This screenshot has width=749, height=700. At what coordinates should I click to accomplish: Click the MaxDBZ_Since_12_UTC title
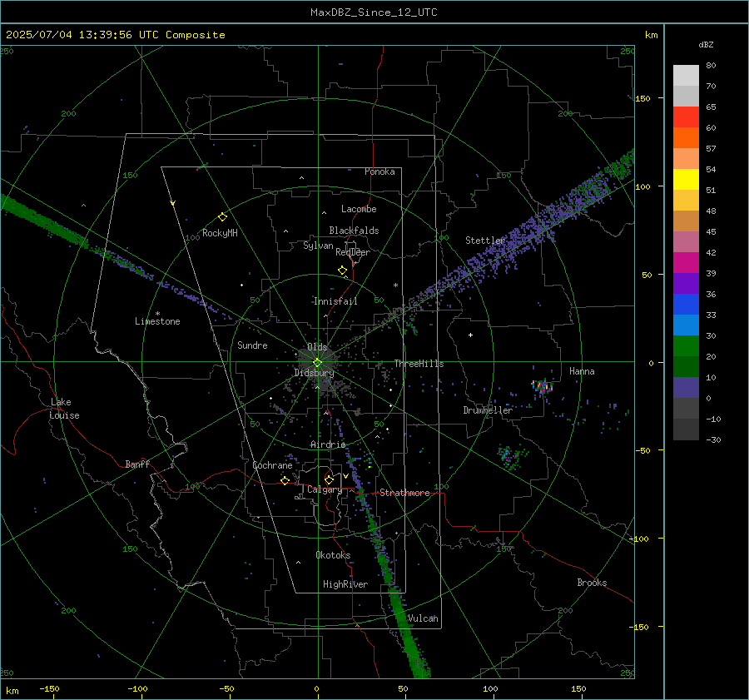click(374, 12)
